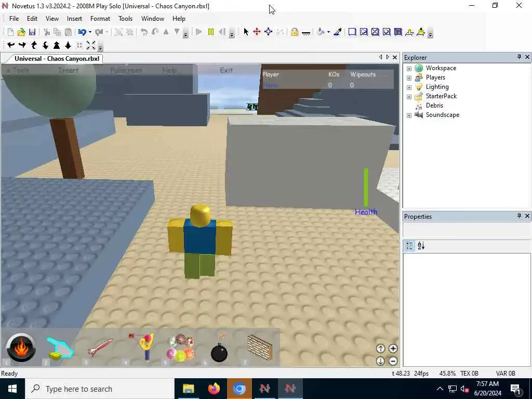Pause the simulation with yellow pause icon

point(211,32)
